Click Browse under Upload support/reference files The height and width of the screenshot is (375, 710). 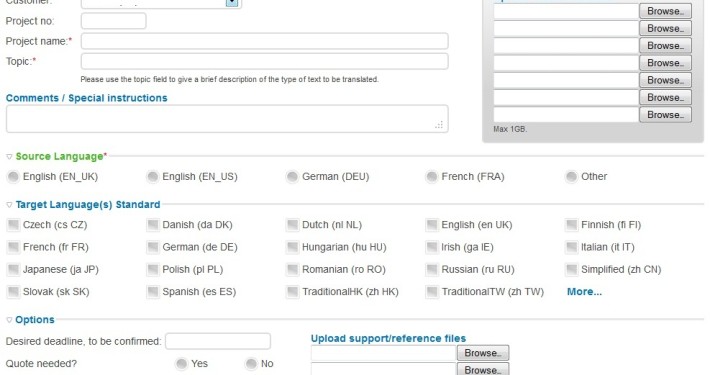tap(483, 353)
